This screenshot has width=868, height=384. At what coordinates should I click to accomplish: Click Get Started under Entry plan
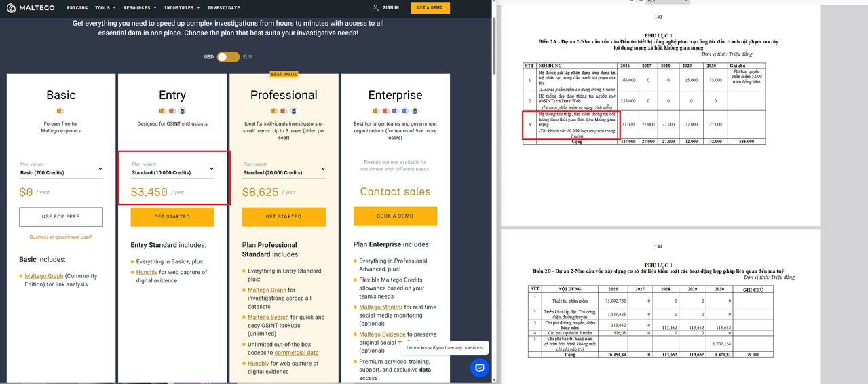pos(172,216)
